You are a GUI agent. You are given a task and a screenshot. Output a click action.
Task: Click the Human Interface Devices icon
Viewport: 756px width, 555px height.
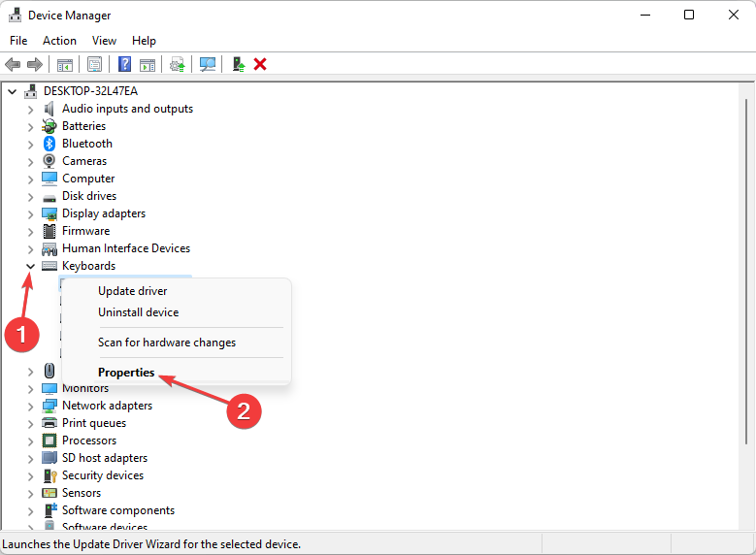click(x=49, y=248)
